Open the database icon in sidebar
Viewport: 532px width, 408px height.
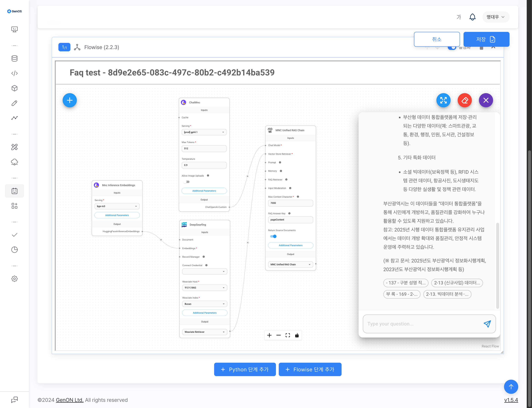(15, 59)
